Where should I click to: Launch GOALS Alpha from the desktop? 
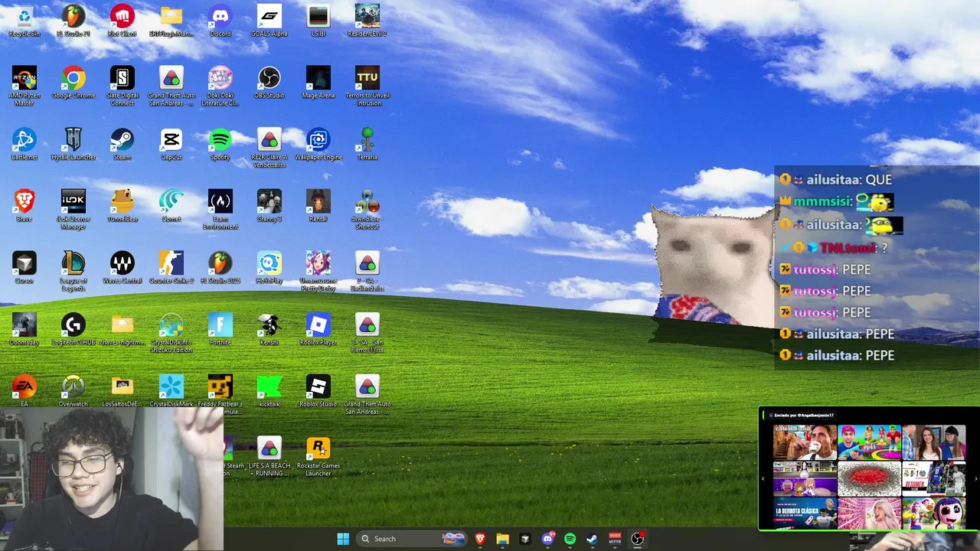click(x=269, y=21)
